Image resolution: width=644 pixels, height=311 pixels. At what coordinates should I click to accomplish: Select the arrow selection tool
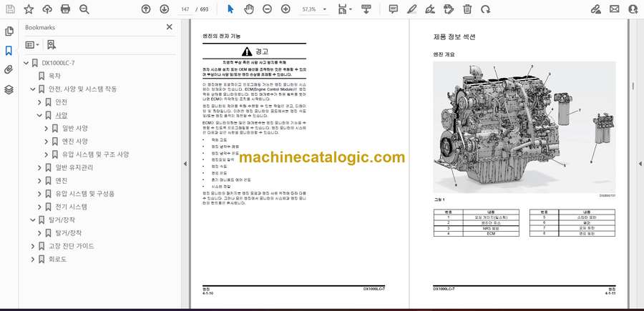coord(230,9)
